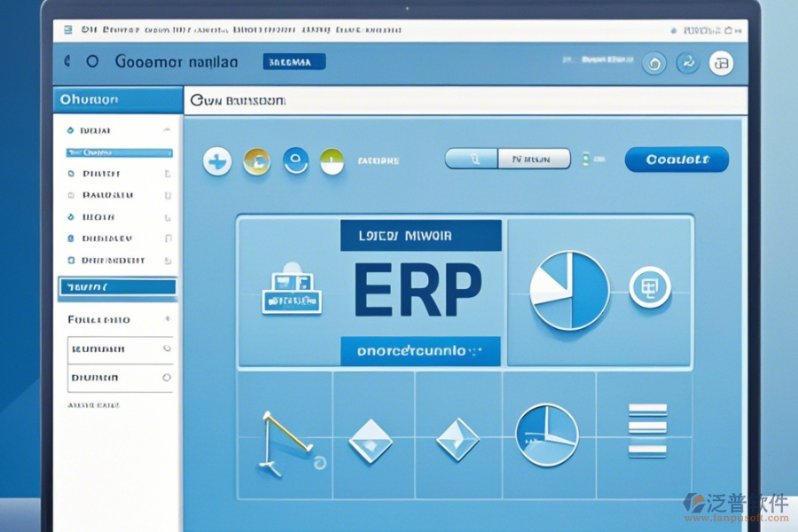Click the small blue button in header bar
Viewport: 798px width, 532px height.
(x=294, y=62)
